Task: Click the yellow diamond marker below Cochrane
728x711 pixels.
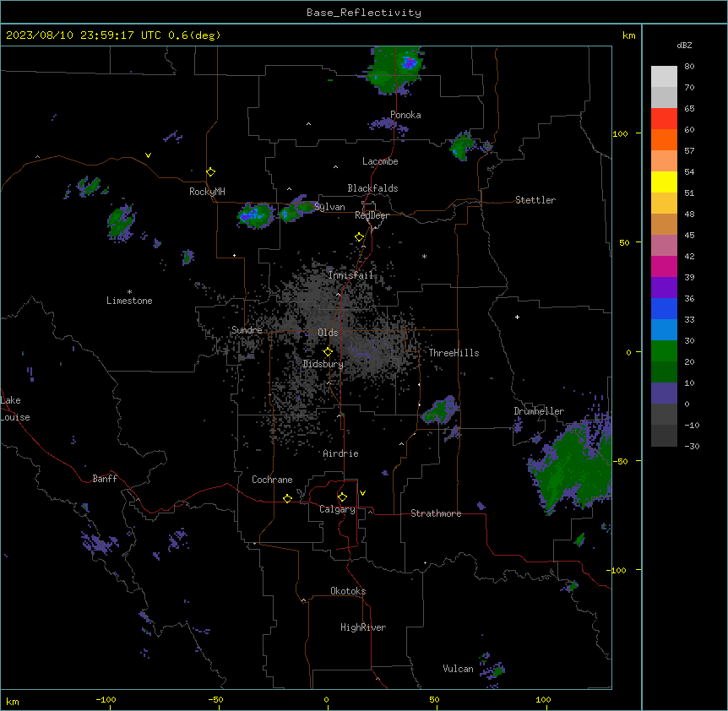Action: (x=287, y=498)
